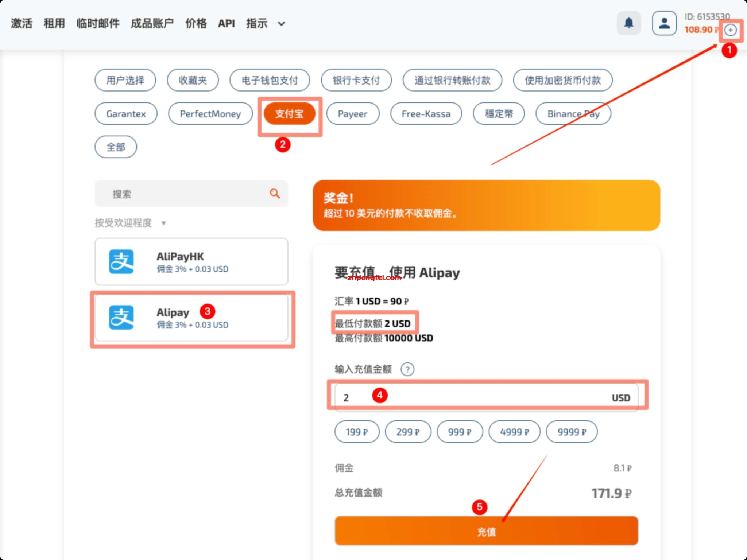The height and width of the screenshot is (560, 747).
Task: Open the help question mark beside 输入充值金额
Action: point(407,369)
